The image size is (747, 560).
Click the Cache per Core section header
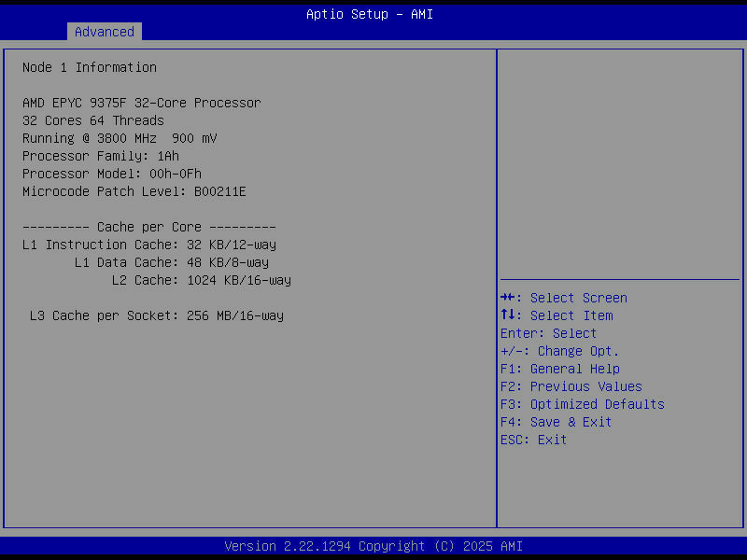(149, 226)
